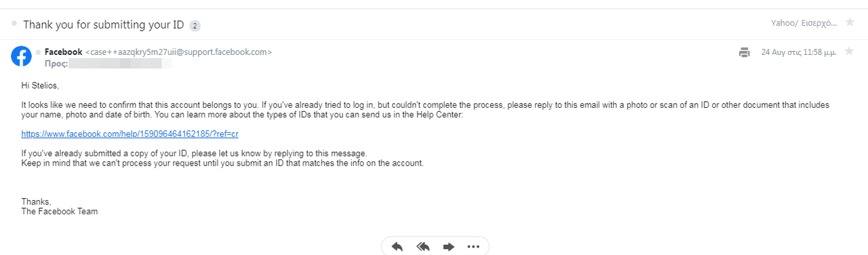Star the whole conversation beside the Yahoo folder
This screenshot has width=868, height=255.
[x=850, y=22]
